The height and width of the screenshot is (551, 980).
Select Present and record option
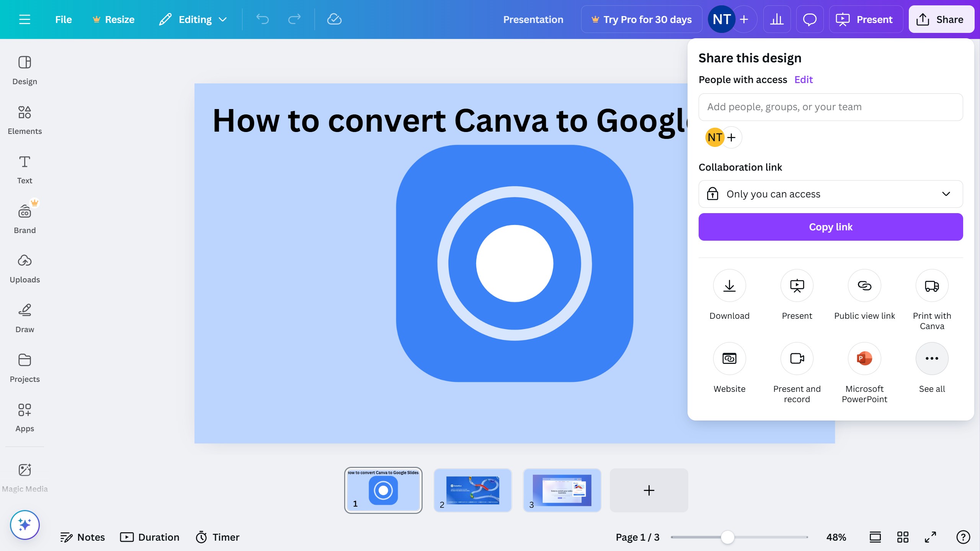point(797,359)
